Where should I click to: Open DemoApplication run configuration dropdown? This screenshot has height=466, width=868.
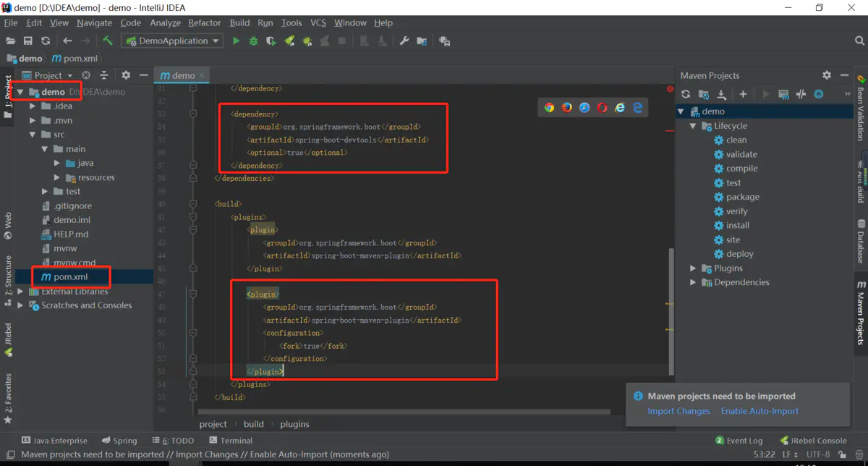(172, 41)
